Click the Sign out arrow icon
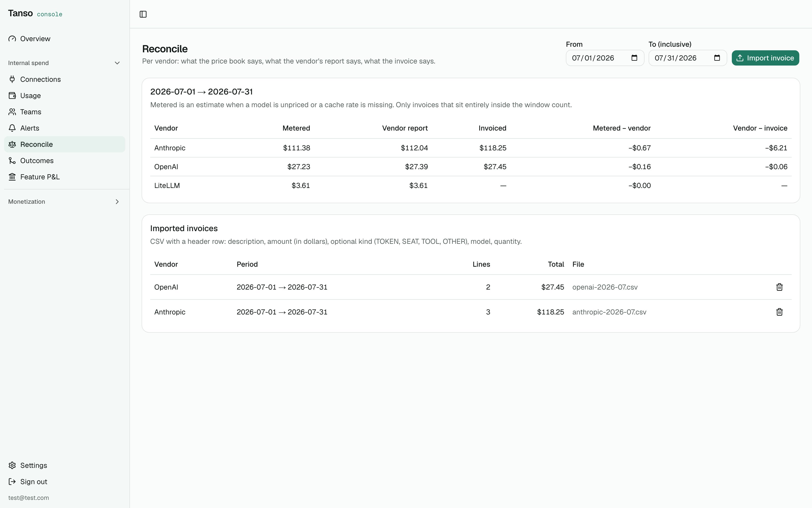The image size is (812, 508). [12, 482]
